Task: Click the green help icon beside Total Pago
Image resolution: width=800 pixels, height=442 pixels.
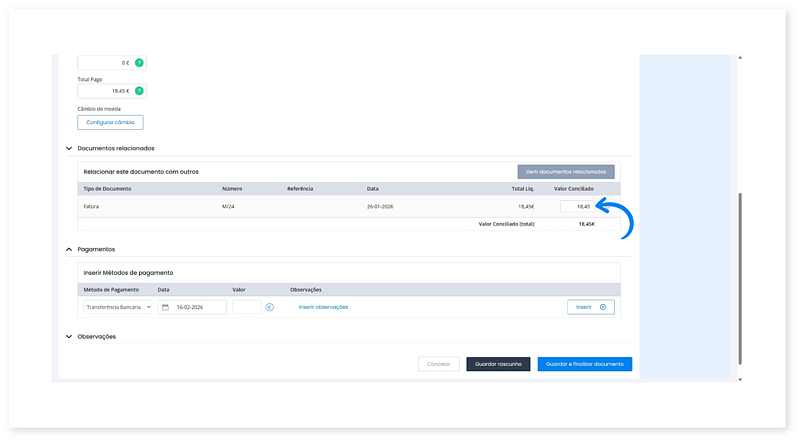Action: click(x=139, y=91)
